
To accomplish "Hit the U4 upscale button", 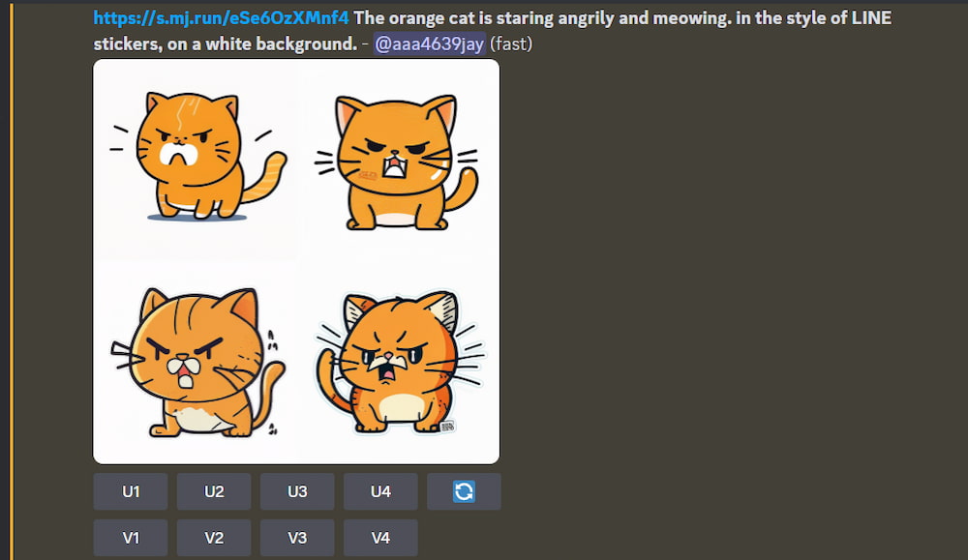I will pos(380,491).
